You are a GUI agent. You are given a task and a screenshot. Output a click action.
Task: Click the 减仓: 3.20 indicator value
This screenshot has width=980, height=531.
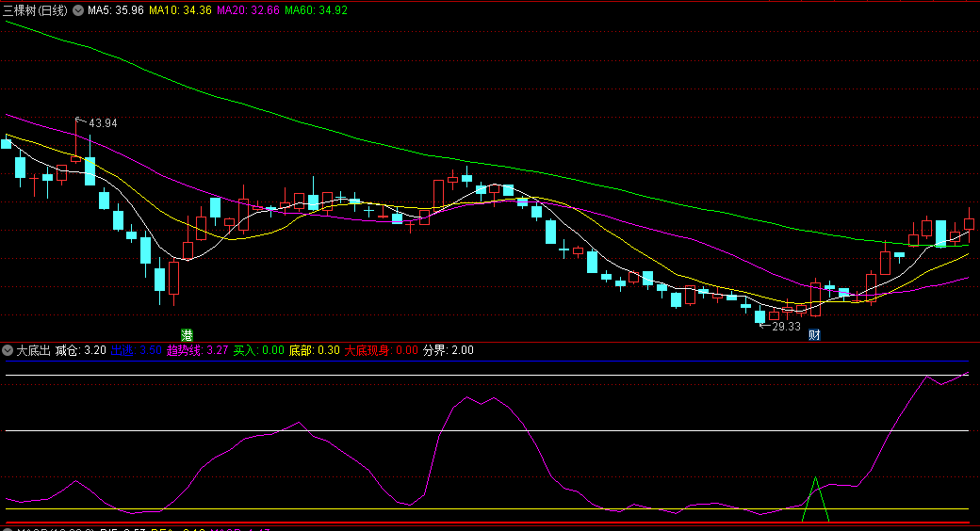click(81, 350)
